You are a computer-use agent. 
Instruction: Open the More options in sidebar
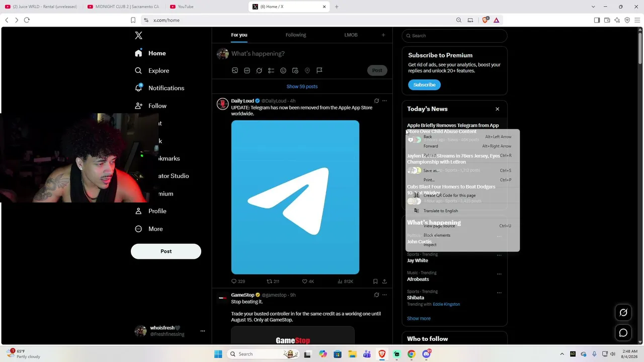(x=148, y=229)
